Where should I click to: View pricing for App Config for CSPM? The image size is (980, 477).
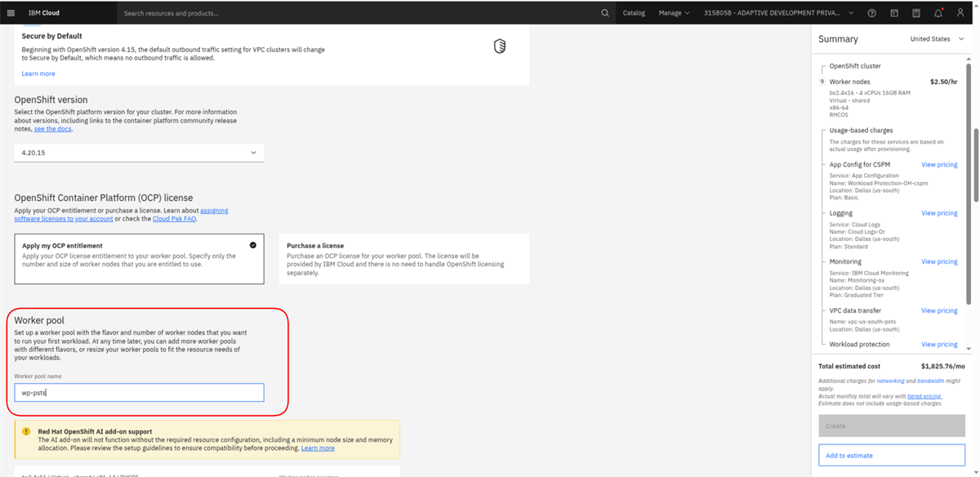(x=939, y=165)
